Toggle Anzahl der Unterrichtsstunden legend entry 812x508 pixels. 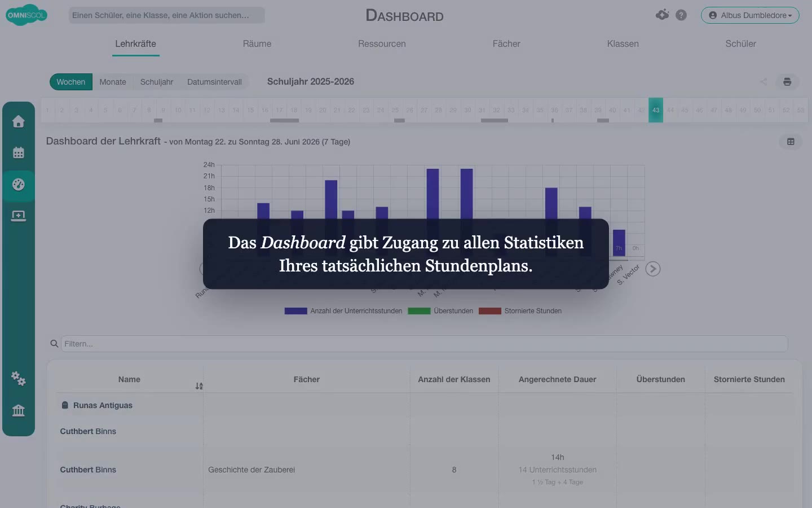pyautogui.click(x=343, y=311)
